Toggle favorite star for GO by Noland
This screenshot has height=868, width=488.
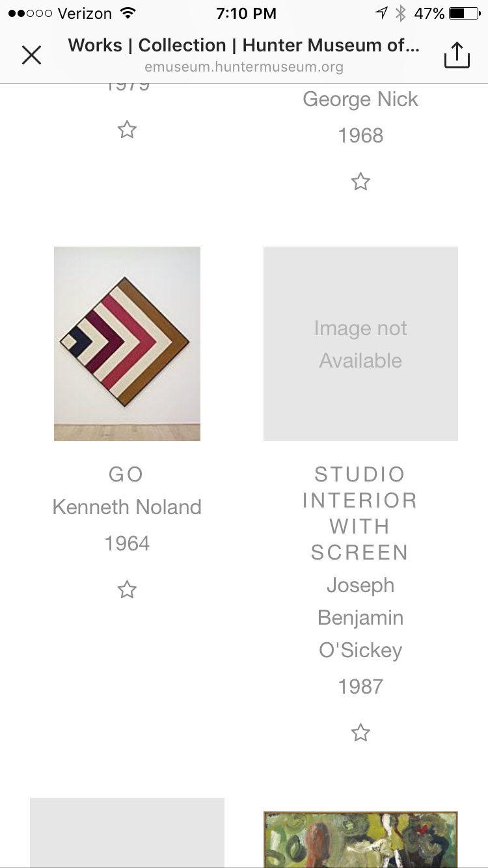pyautogui.click(x=127, y=590)
